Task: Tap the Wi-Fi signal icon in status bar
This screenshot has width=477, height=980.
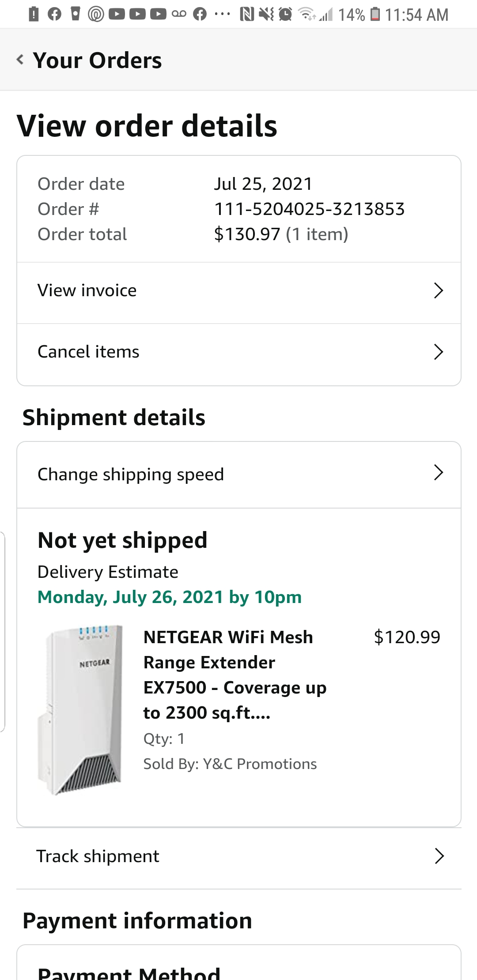Action: pyautogui.click(x=306, y=15)
